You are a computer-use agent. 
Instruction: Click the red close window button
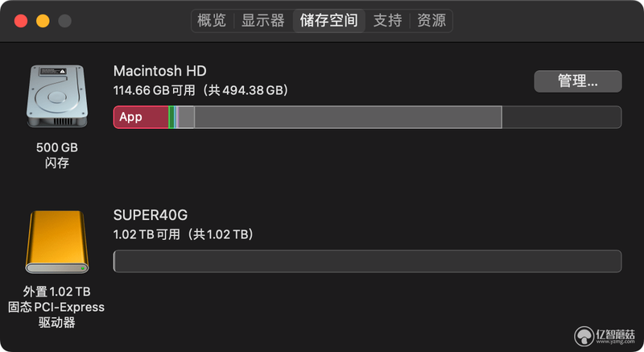[21, 20]
